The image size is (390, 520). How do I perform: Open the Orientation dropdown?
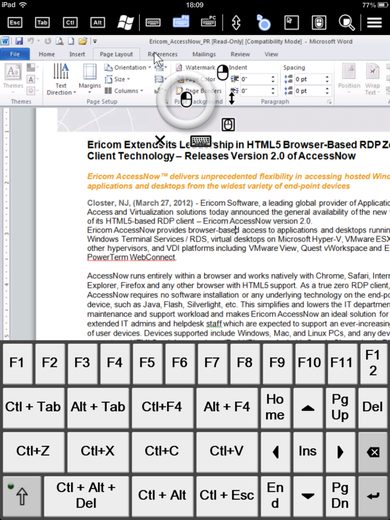point(128,67)
